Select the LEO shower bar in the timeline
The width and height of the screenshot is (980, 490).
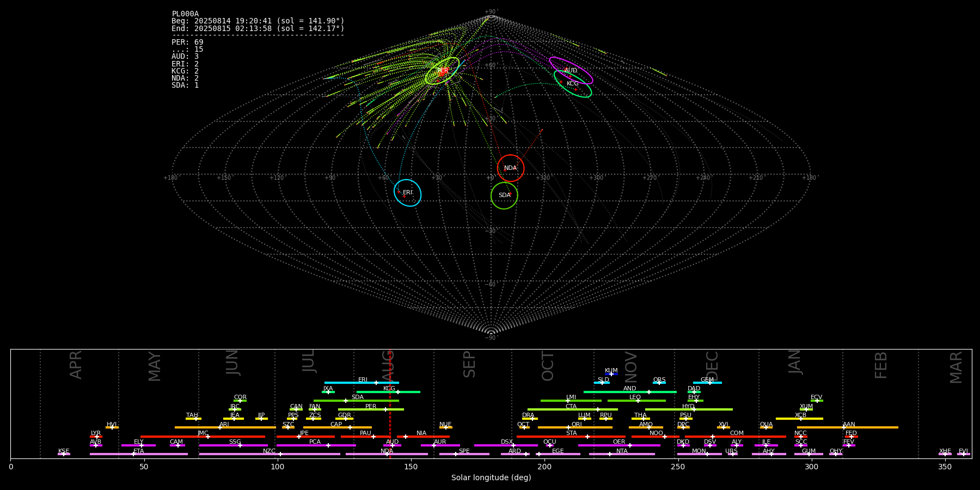click(x=636, y=401)
